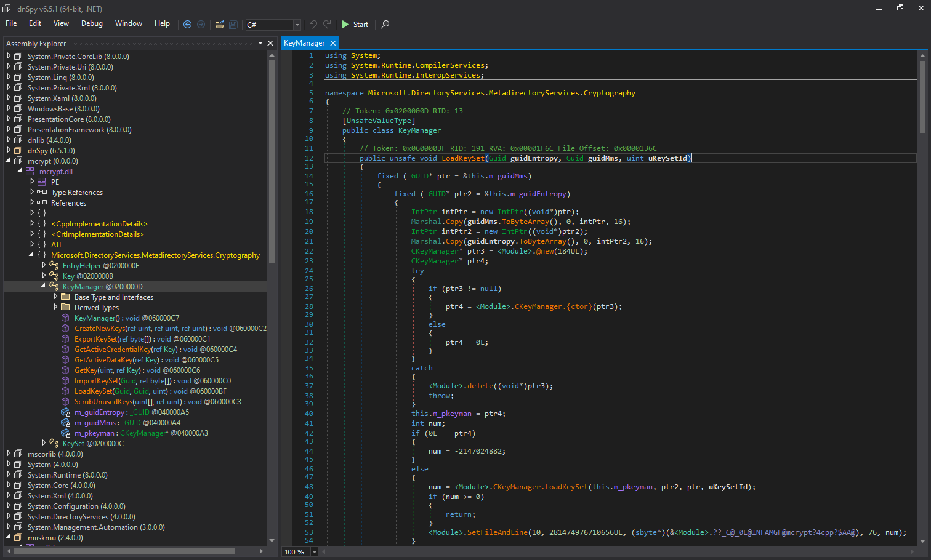The width and height of the screenshot is (931, 560).
Task: Select the Key @0200000B class icon
Action: (x=54, y=276)
